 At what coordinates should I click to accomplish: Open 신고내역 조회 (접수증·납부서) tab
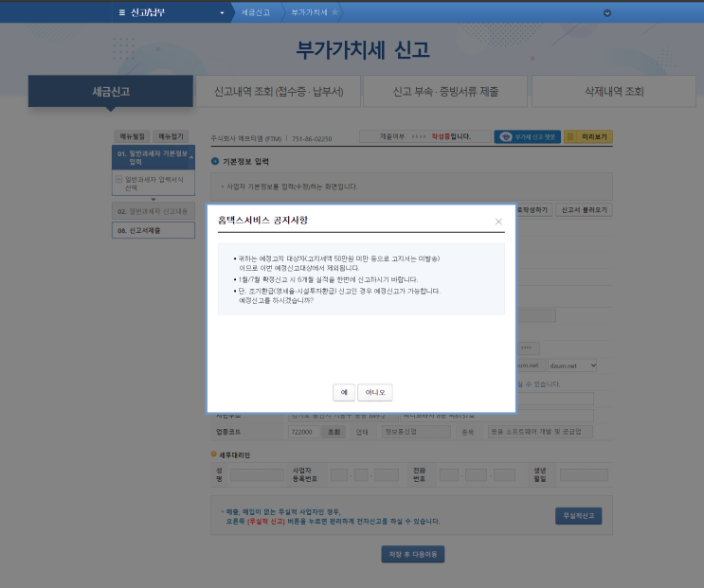279,92
